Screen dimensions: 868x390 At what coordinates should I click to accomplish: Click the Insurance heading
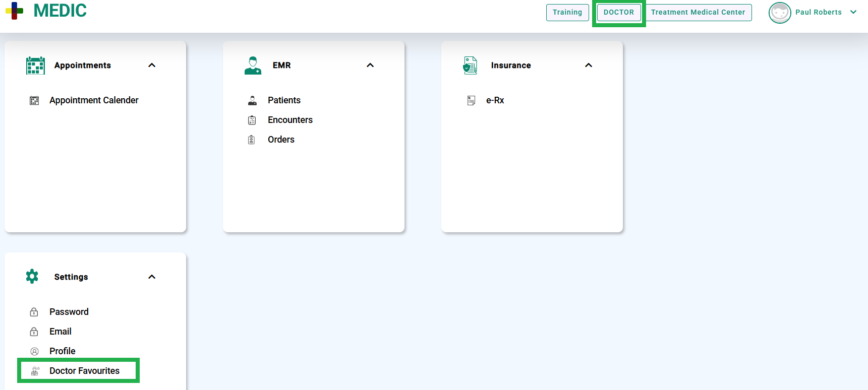pos(511,66)
